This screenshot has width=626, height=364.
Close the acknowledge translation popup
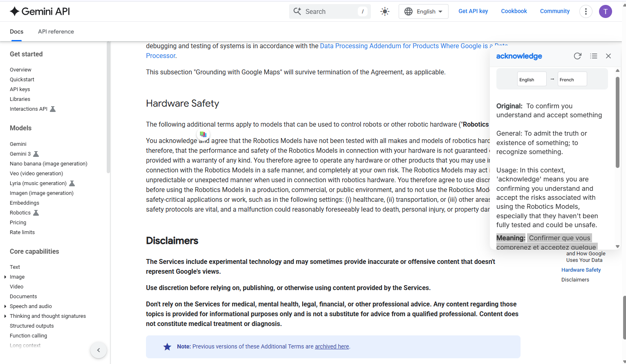click(x=608, y=56)
